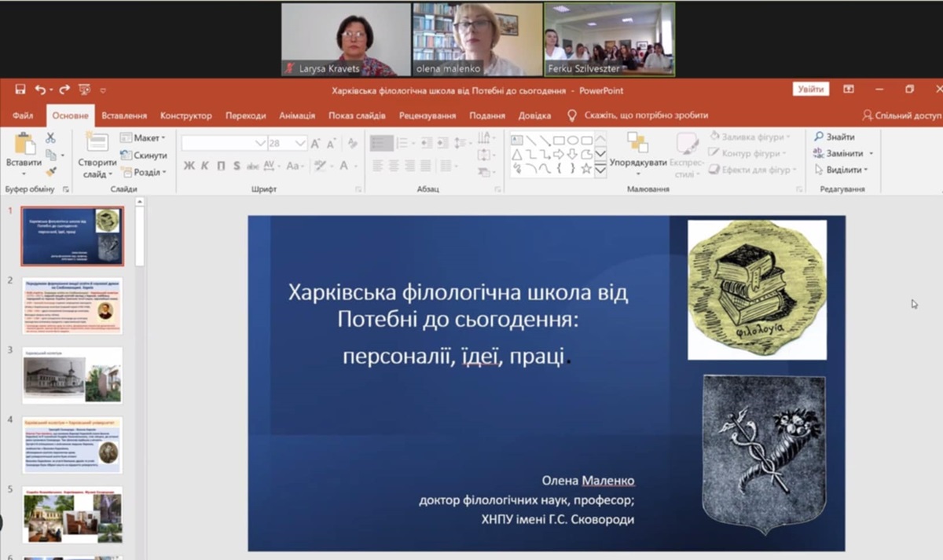The image size is (943, 560).
Task: Toggle underline П formatting
Action: pos(221,166)
